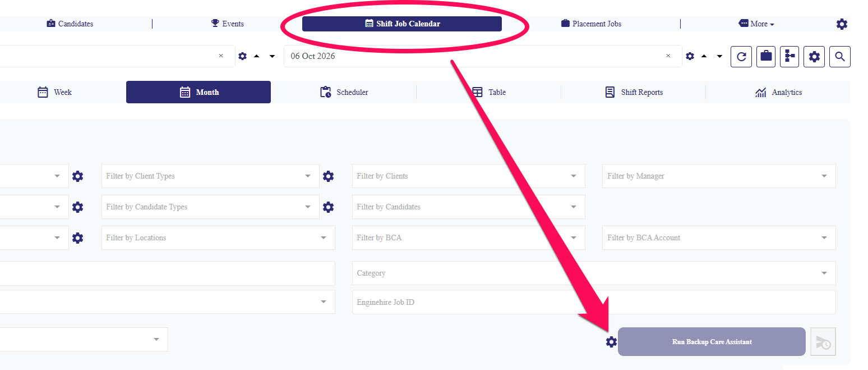Click the briefcase icon button in toolbar
868x370 pixels.
tap(765, 57)
